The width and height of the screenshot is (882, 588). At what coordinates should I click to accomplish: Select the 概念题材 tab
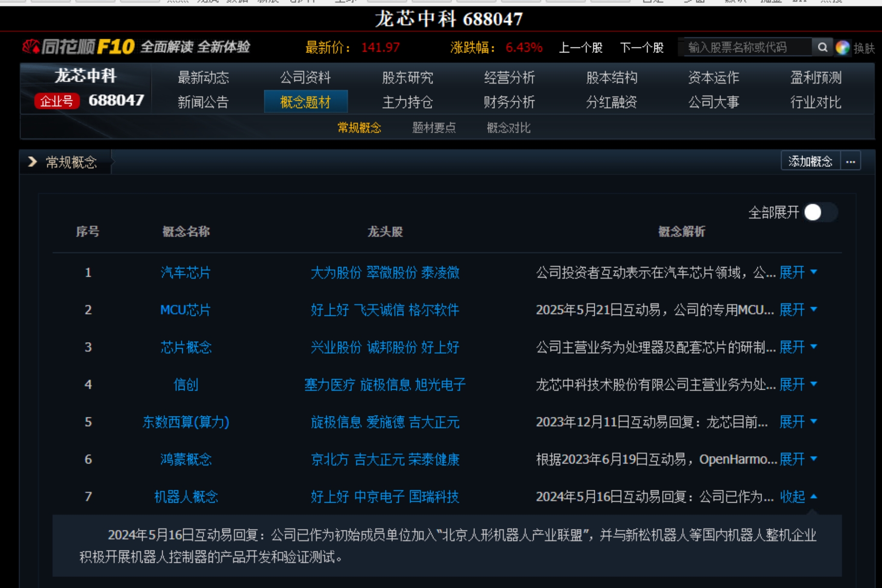point(306,102)
